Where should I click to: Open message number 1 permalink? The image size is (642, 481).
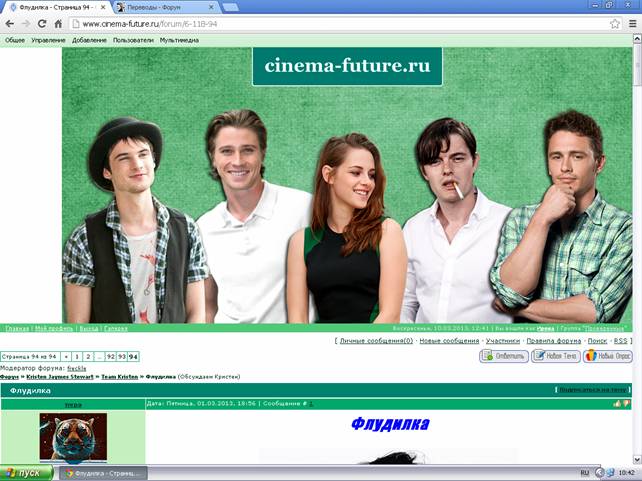(x=311, y=404)
